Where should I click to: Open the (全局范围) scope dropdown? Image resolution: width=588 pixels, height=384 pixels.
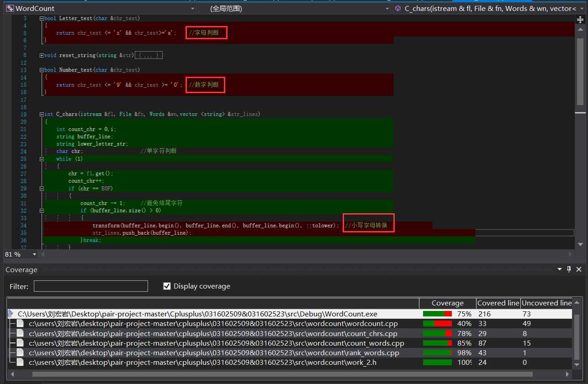pyautogui.click(x=387, y=8)
